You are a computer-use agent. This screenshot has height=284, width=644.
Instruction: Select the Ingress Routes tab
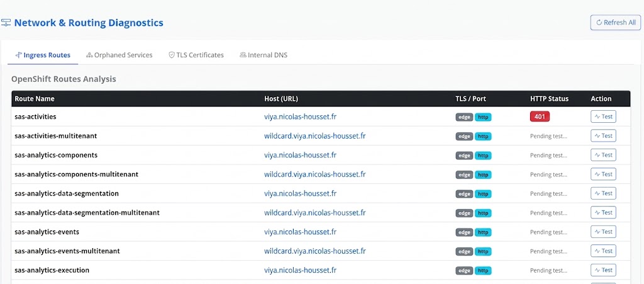(43, 55)
